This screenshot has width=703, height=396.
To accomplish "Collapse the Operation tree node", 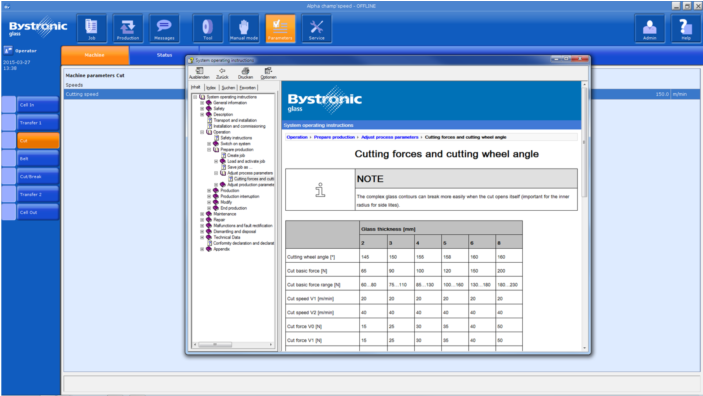I will click(x=202, y=132).
